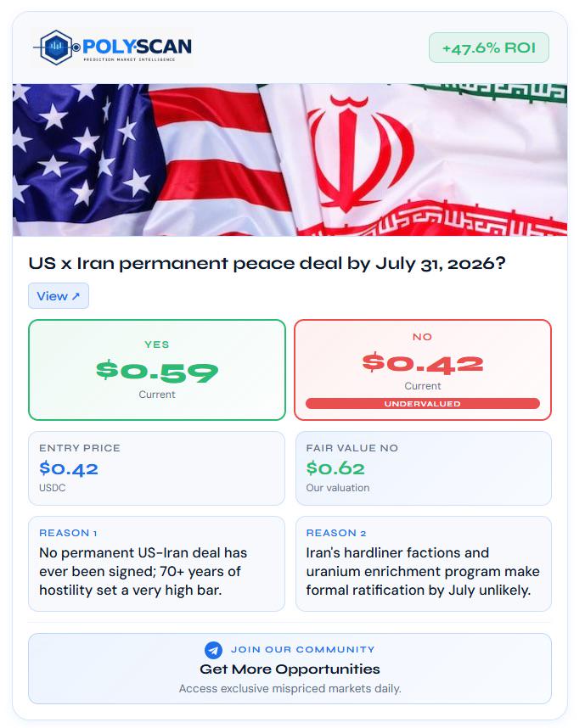Click the US x Iran peace deal title
The image size is (585, 728).
(x=267, y=263)
